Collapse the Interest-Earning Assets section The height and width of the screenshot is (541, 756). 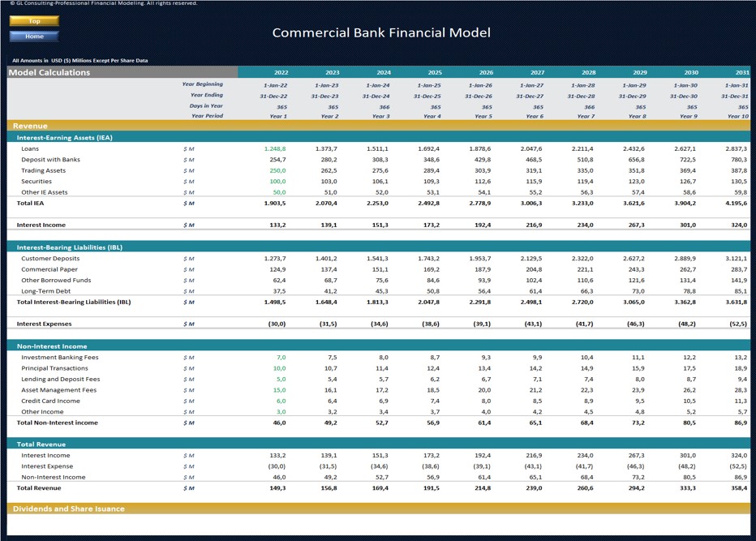[x=73, y=137]
